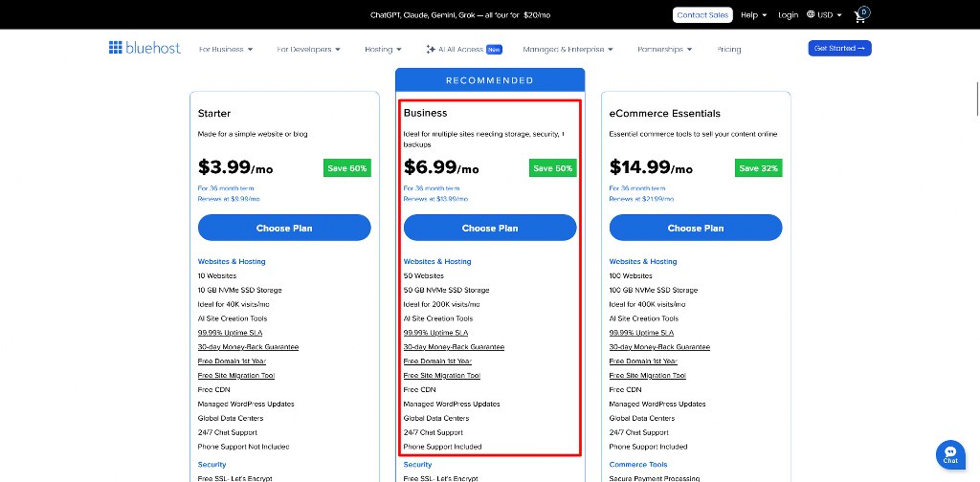Click the Save 60% badge
Screen dimensions: 980x482
[346, 168]
